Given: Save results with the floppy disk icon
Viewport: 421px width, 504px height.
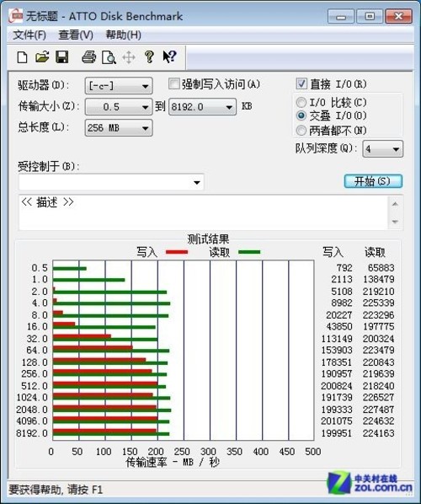Looking at the screenshot, I should (x=62, y=57).
